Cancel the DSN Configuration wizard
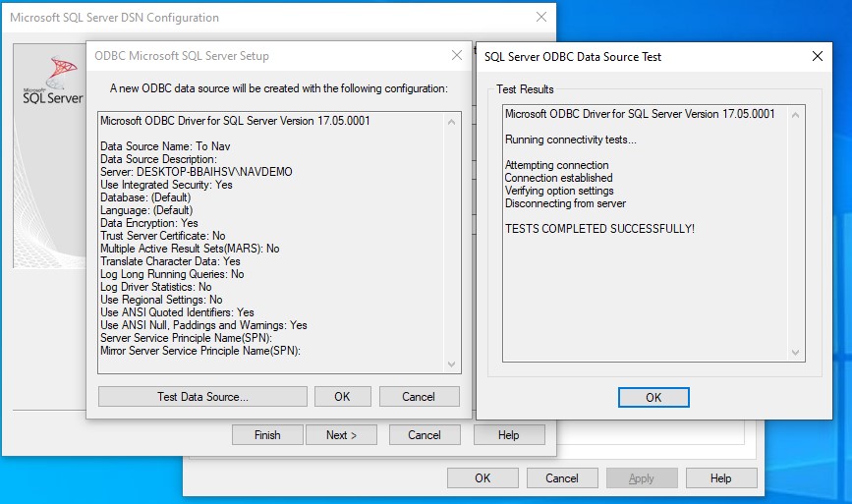This screenshot has width=852, height=504. coord(425,435)
